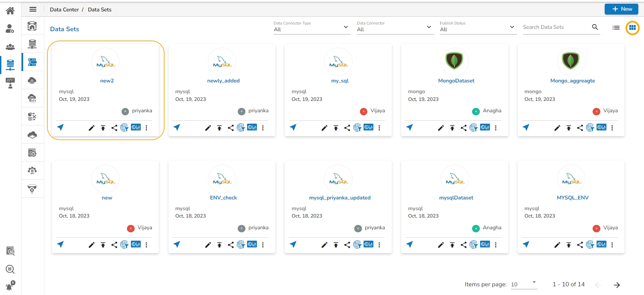The width and height of the screenshot is (644, 295).
Task: Go to the next page arrow
Action: [616, 285]
